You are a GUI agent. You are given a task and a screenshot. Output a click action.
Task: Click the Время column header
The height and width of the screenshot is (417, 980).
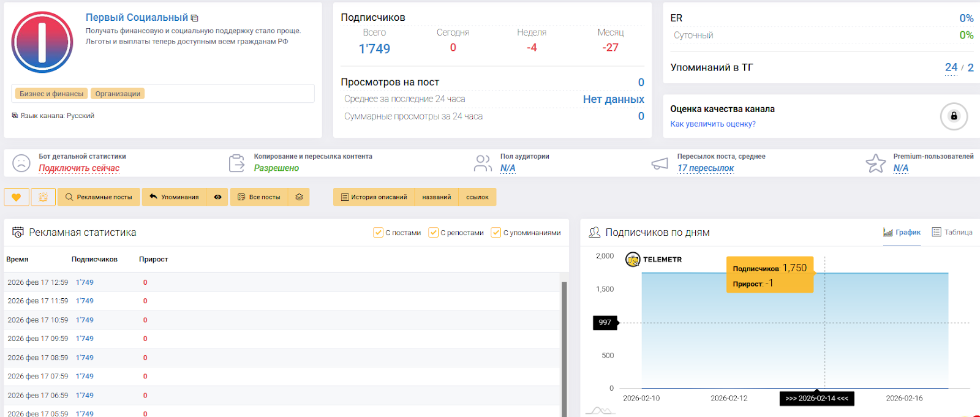(x=17, y=260)
